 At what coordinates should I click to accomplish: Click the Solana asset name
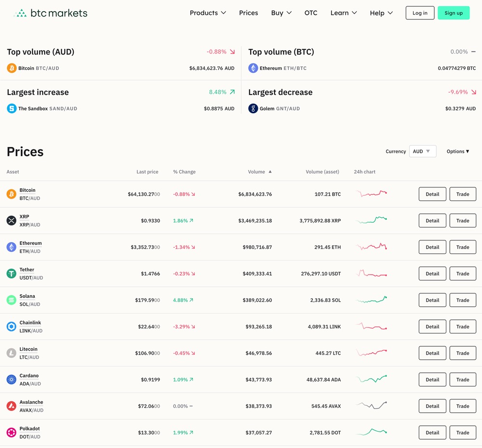tap(27, 296)
